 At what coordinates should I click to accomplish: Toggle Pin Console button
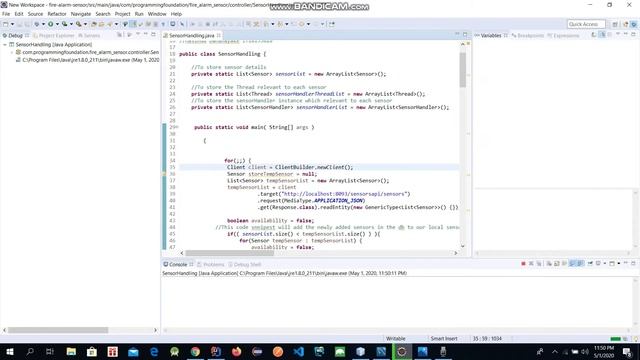tap(590, 264)
